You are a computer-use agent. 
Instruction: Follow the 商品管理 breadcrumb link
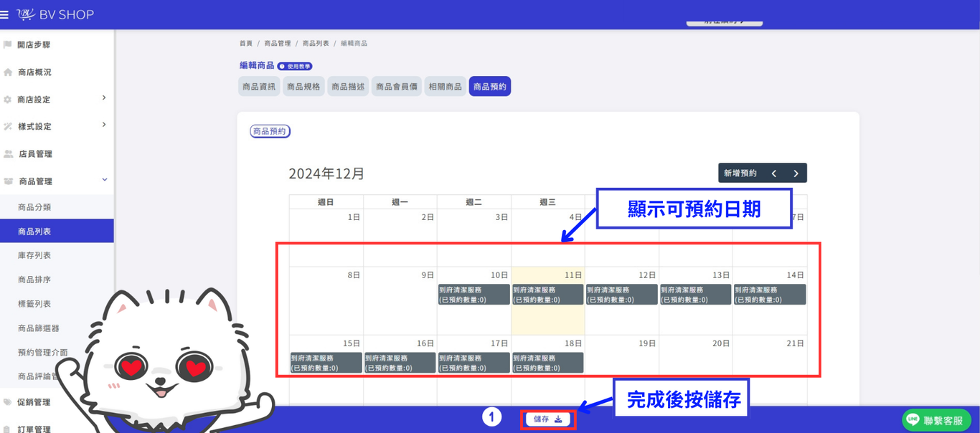coord(278,44)
